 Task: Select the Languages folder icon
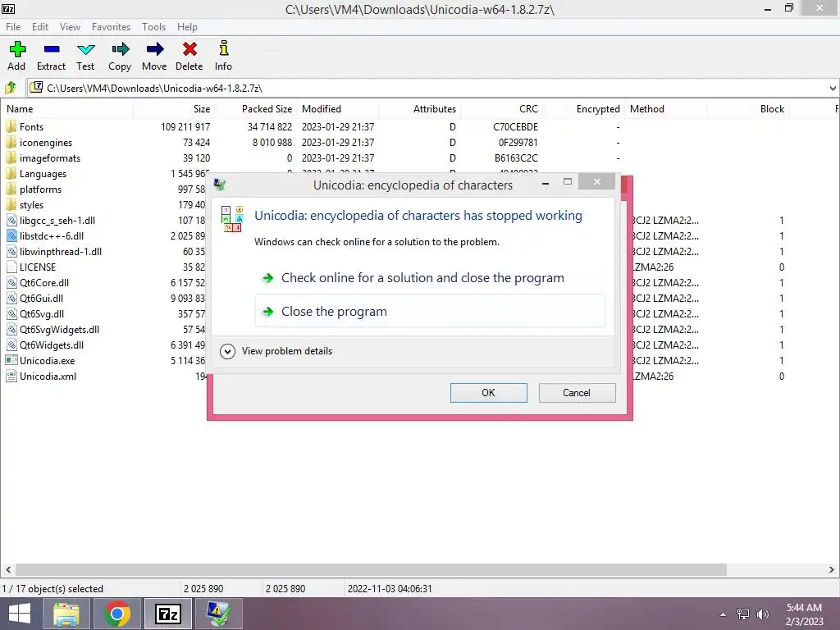pos(11,174)
